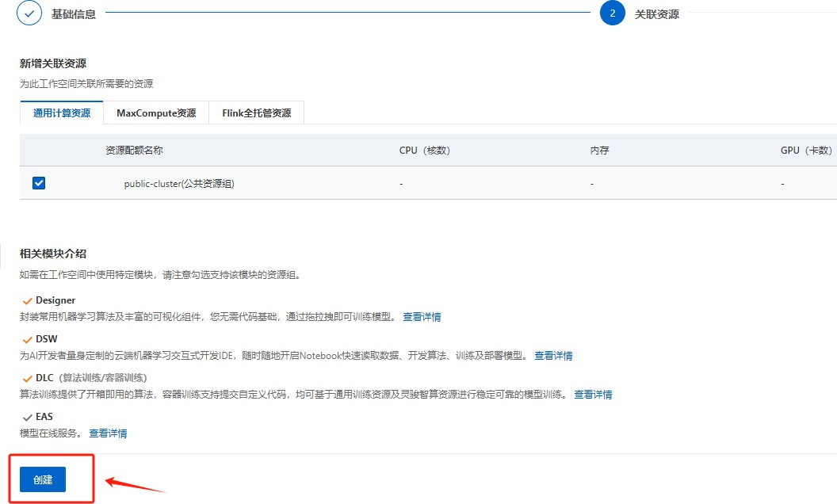This screenshot has width=837, height=504.
Task: Switch to the MaxCompute资源 tab
Action: [x=156, y=113]
